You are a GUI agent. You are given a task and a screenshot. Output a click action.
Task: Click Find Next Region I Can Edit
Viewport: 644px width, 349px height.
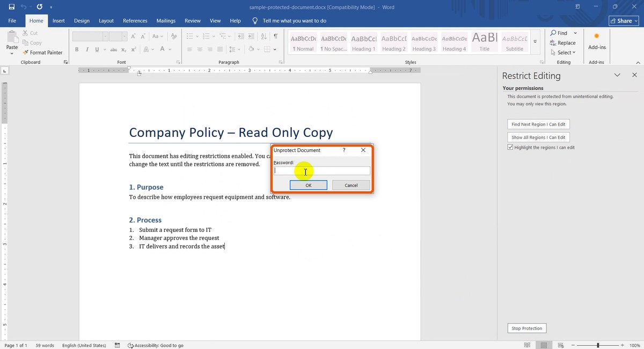click(x=538, y=124)
